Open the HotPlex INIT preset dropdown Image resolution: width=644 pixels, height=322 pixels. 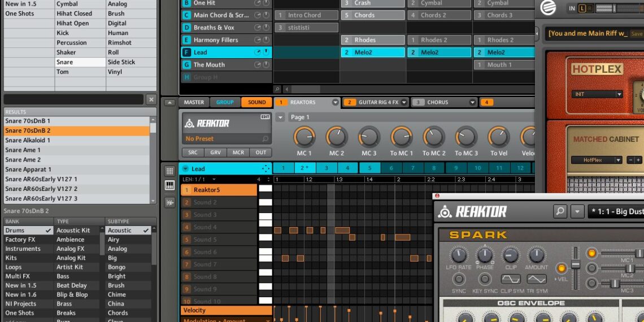click(619, 94)
